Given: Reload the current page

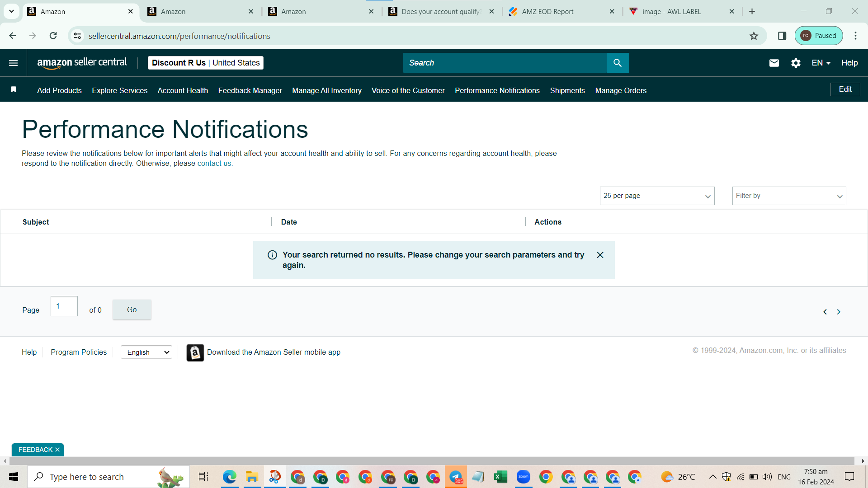Looking at the screenshot, I should click(53, 36).
